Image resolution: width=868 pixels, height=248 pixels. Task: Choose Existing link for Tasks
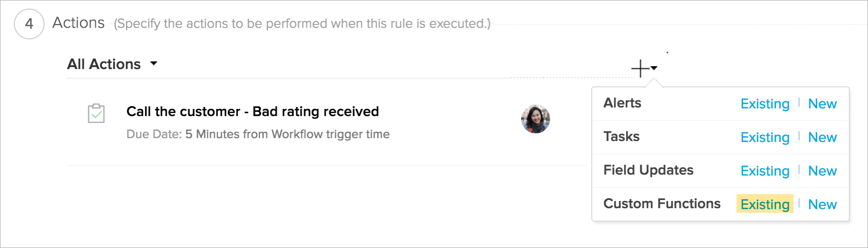765,137
